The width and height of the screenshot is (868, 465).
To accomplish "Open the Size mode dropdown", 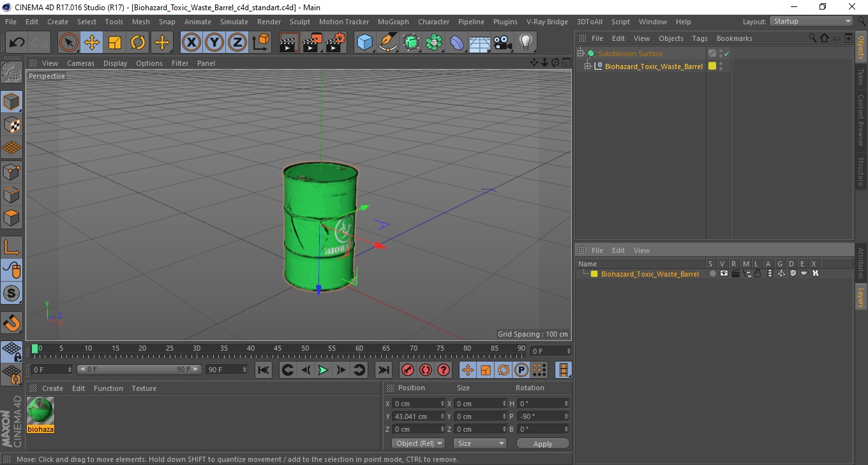I will (480, 443).
